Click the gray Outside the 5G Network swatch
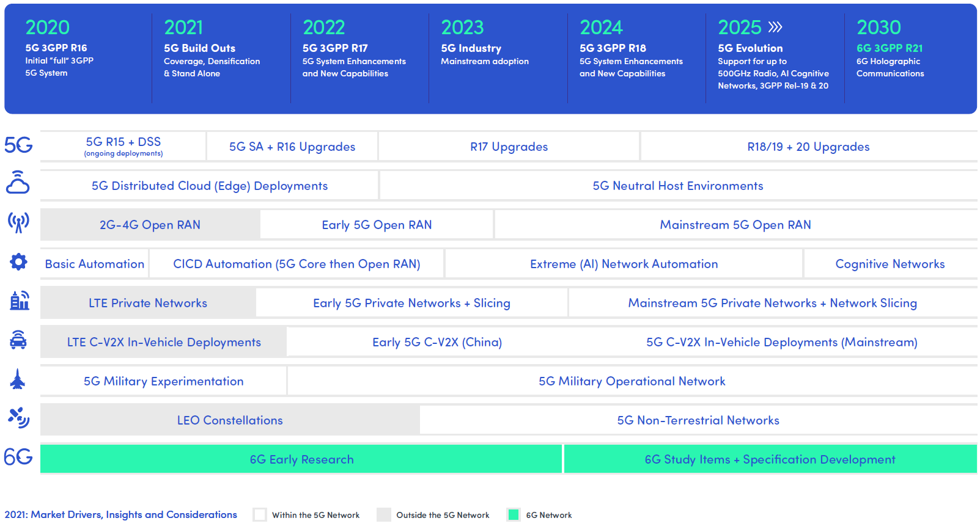The image size is (980, 529). tap(384, 515)
